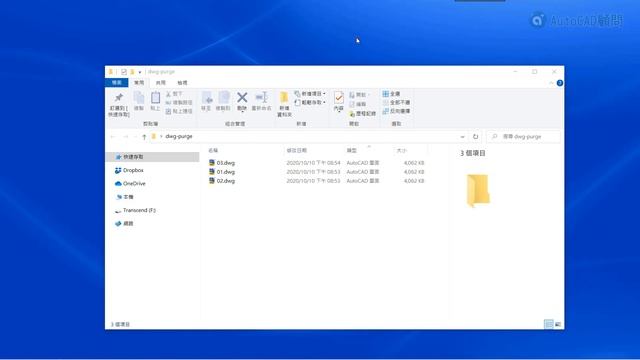Collapse the ribbon with the chevron
The width and height of the screenshot is (640, 360).
tap(551, 83)
